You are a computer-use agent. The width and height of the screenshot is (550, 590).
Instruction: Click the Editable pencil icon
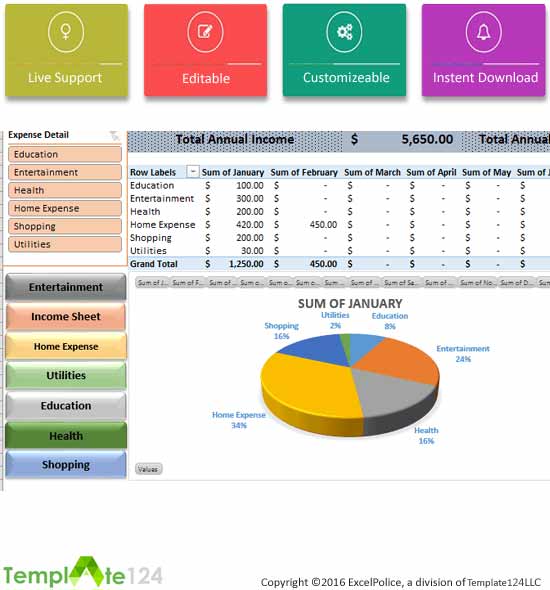point(205,32)
